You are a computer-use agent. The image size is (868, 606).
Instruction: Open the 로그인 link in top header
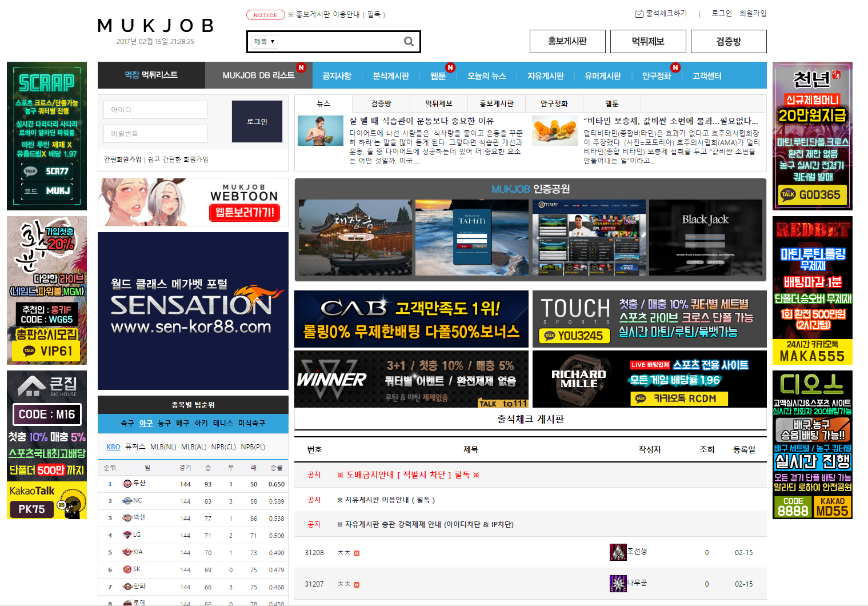click(722, 13)
